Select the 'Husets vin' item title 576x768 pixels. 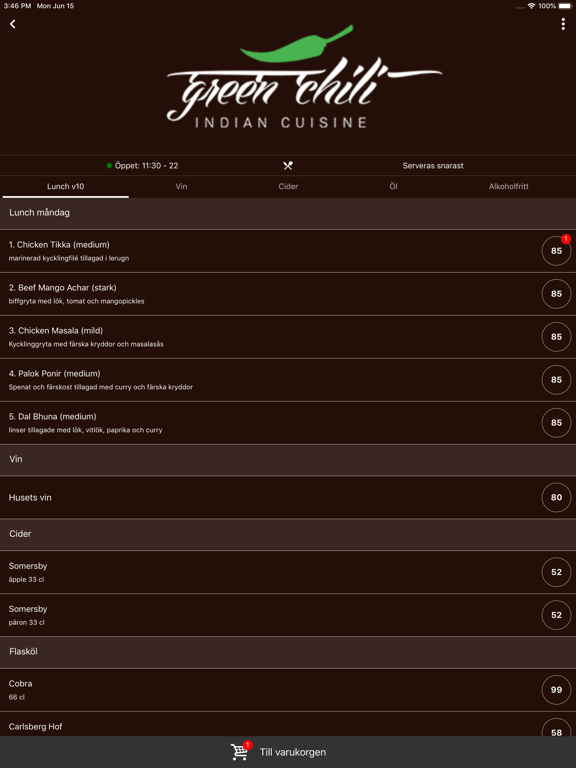30,498
